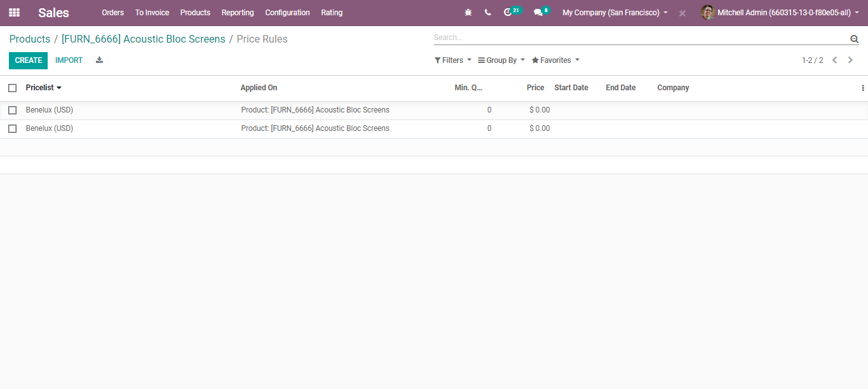The width and height of the screenshot is (868, 389).
Task: Click the X icon next to company selector
Action: coord(682,13)
